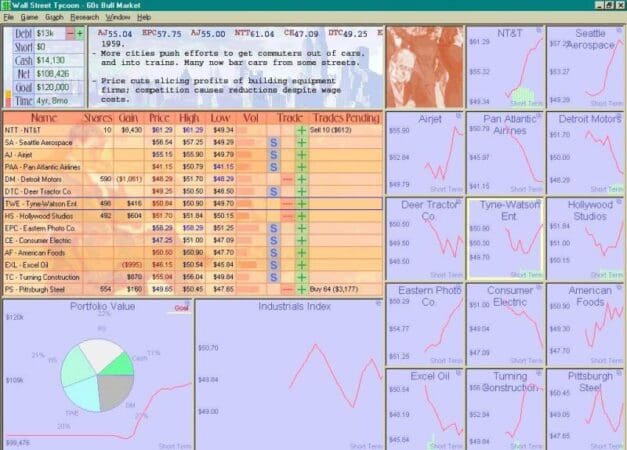Open the Graph menu

tap(54, 17)
